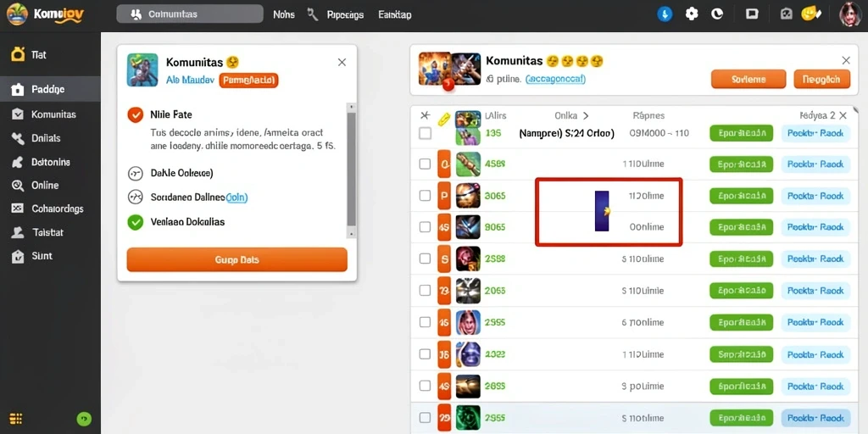Open the Komunitas search dropdown in top bar
This screenshot has height=434, width=868.
(x=189, y=14)
